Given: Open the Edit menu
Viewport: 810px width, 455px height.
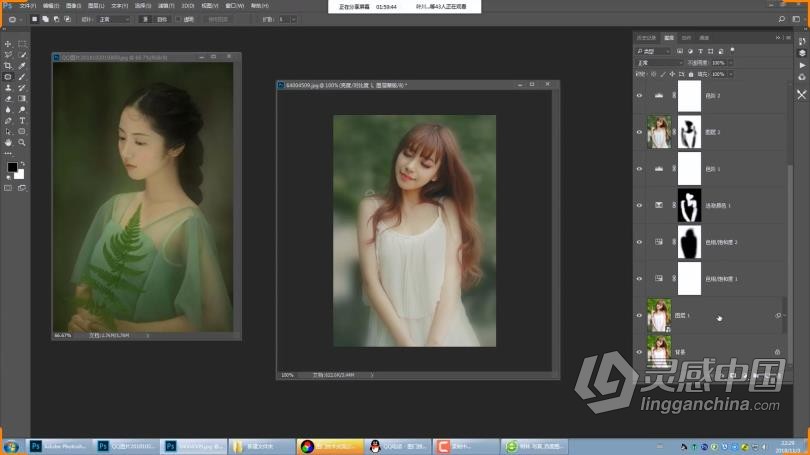Looking at the screenshot, I should [51, 6].
